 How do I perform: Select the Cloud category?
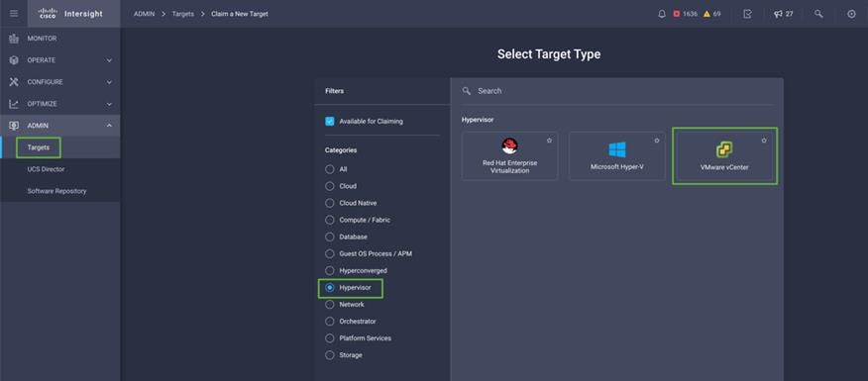(x=330, y=186)
